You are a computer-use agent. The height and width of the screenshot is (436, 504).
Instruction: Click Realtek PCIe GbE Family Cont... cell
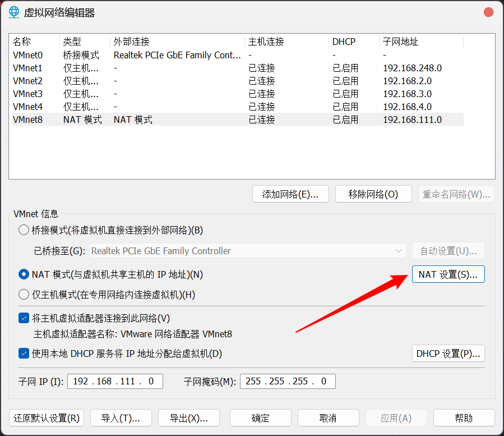click(x=177, y=55)
